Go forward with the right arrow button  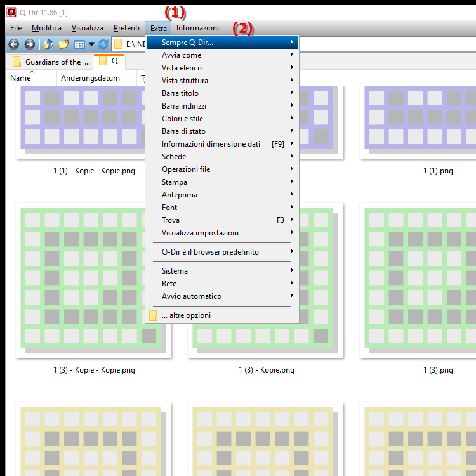(x=29, y=44)
